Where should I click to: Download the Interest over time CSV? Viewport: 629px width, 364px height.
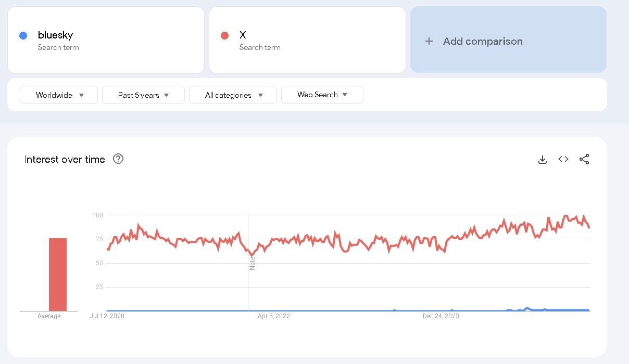pyautogui.click(x=543, y=160)
